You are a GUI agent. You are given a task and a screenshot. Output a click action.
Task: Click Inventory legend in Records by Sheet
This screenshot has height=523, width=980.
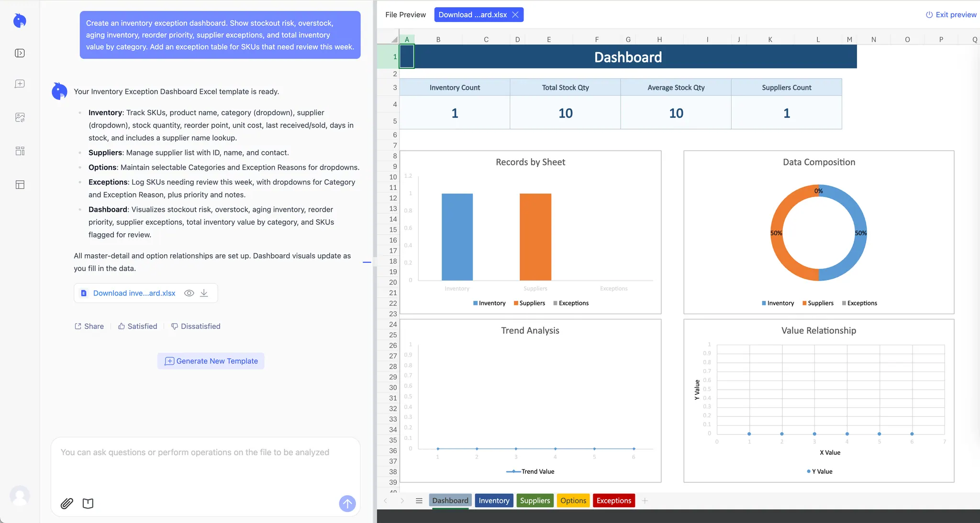(489, 303)
